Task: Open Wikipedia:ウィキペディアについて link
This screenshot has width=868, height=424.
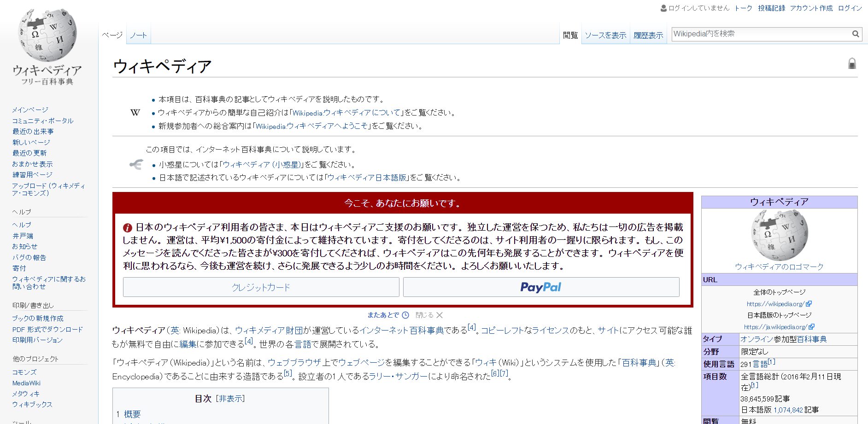Action: pos(347,113)
